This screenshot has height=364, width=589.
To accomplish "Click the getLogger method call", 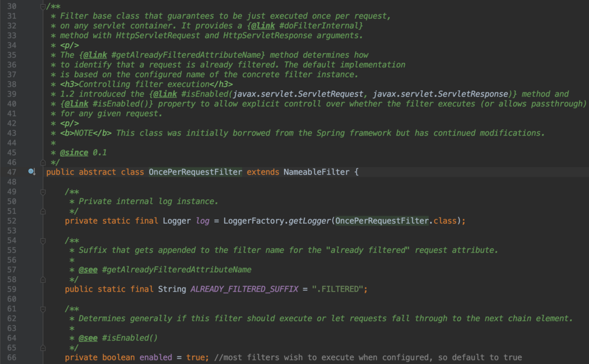I will [x=310, y=221].
